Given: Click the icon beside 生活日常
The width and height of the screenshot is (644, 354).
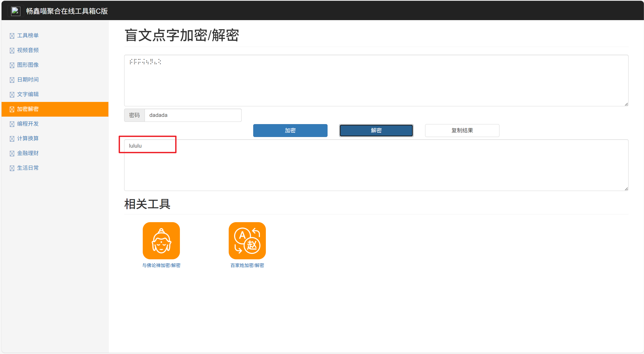Looking at the screenshot, I should click(x=12, y=168).
